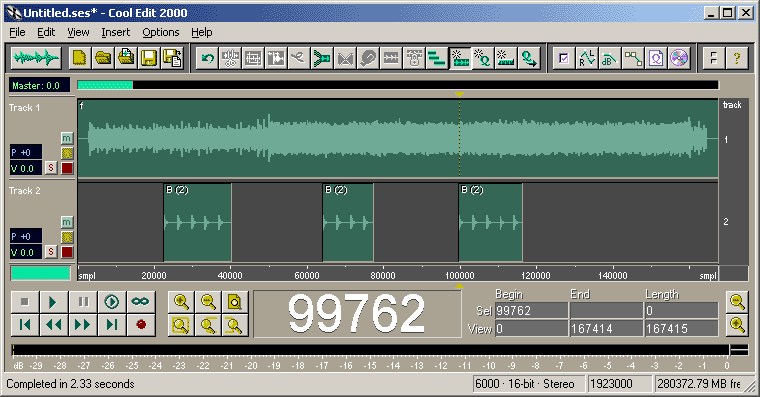Toggle the Track 1 yellow lock button

click(67, 153)
